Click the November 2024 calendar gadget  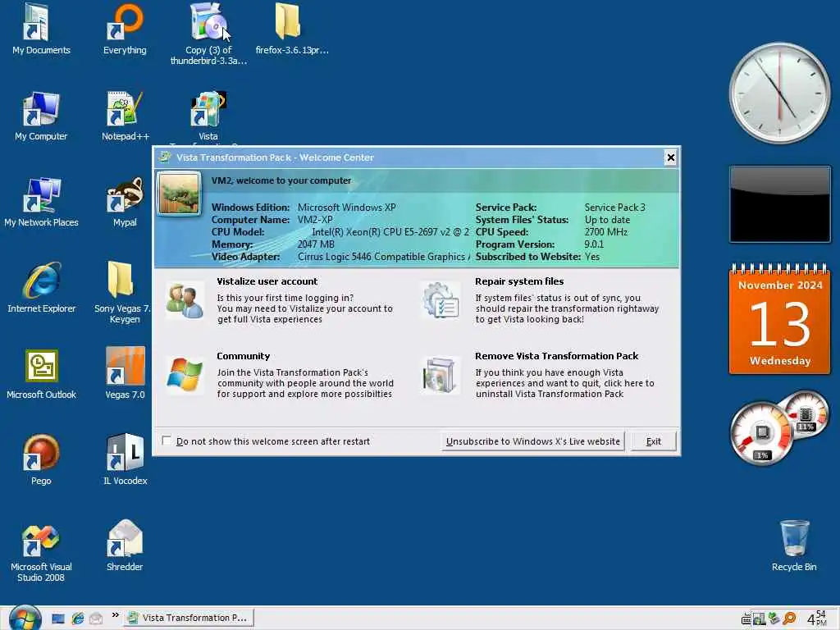(780, 319)
